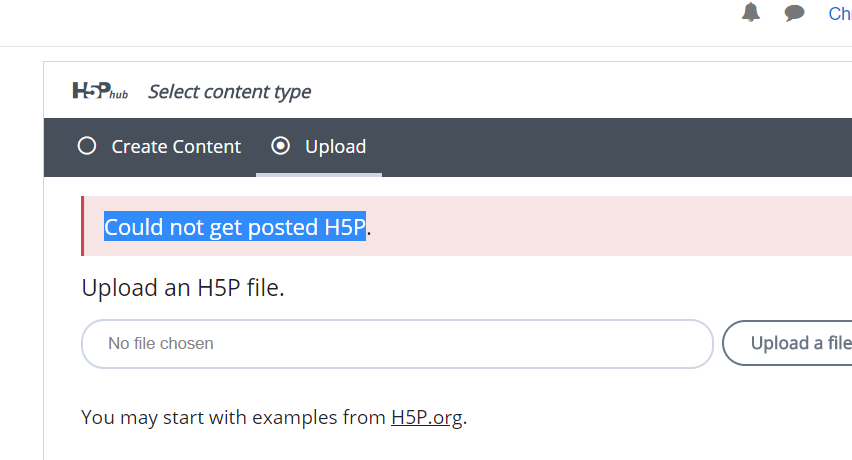The image size is (852, 460).
Task: Switch to the Create Content tab label
Action: point(176,147)
